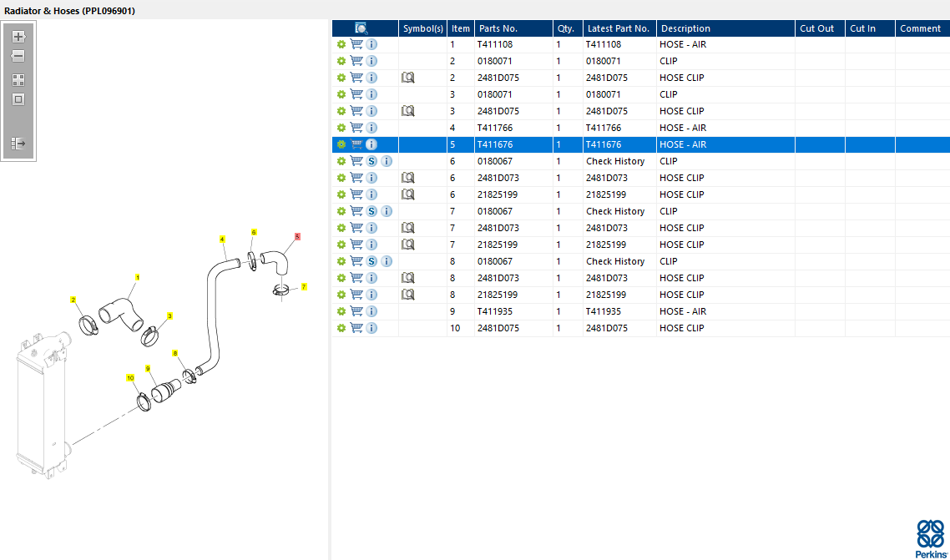Click HOSE - AIR description of item 9
This screenshot has width=950, height=560.
(x=683, y=311)
